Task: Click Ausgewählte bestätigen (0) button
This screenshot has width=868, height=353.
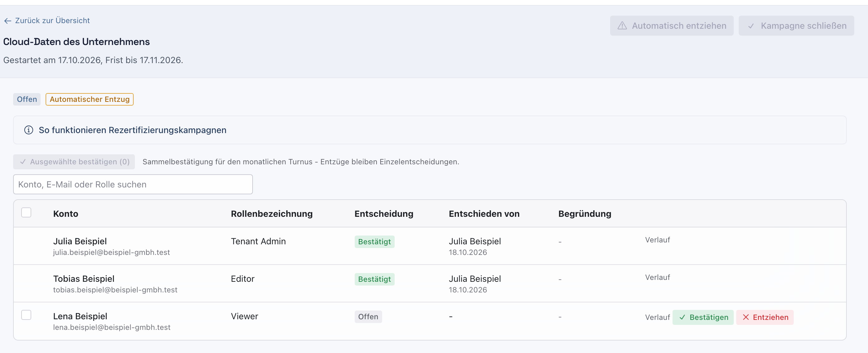Action: 74,162
